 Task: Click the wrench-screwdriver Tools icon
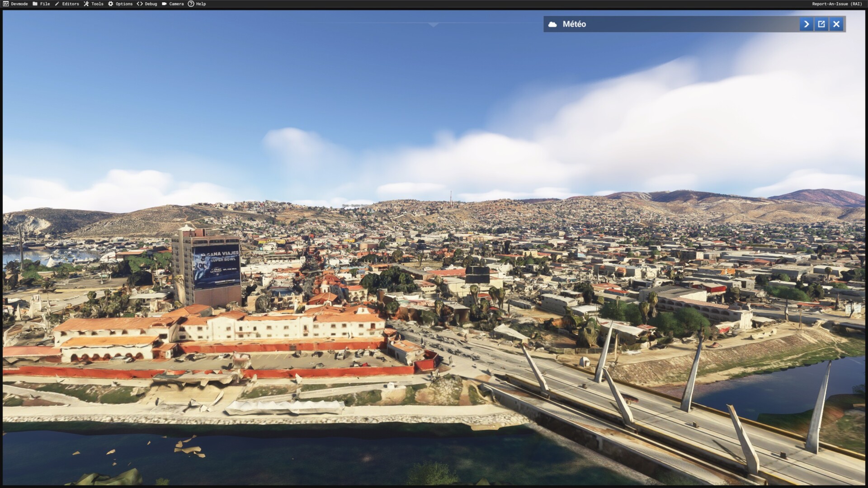[86, 4]
